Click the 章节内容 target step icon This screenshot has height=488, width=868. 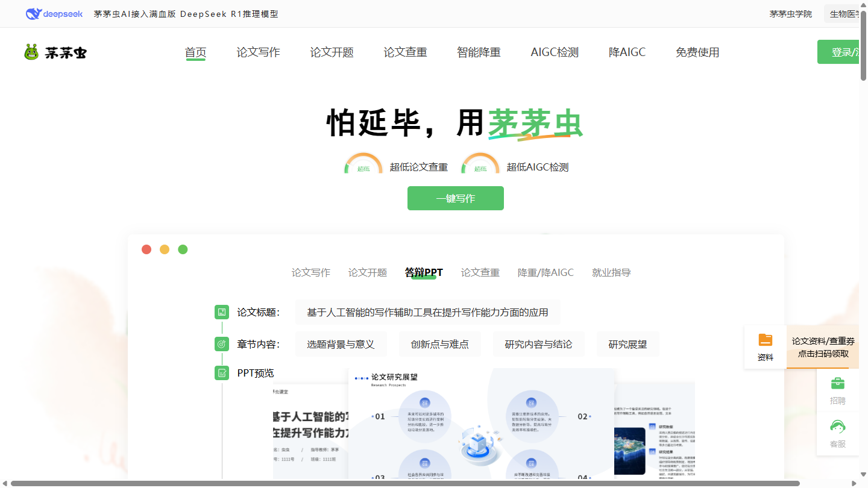pyautogui.click(x=222, y=344)
